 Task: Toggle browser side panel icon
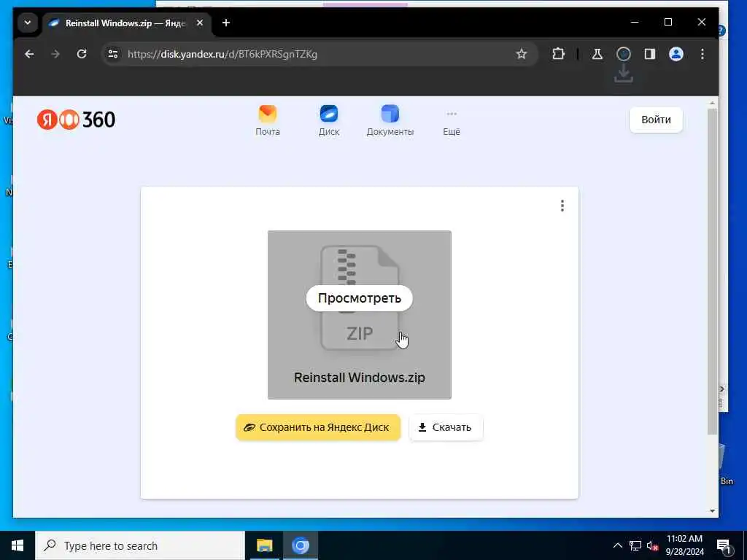650,54
